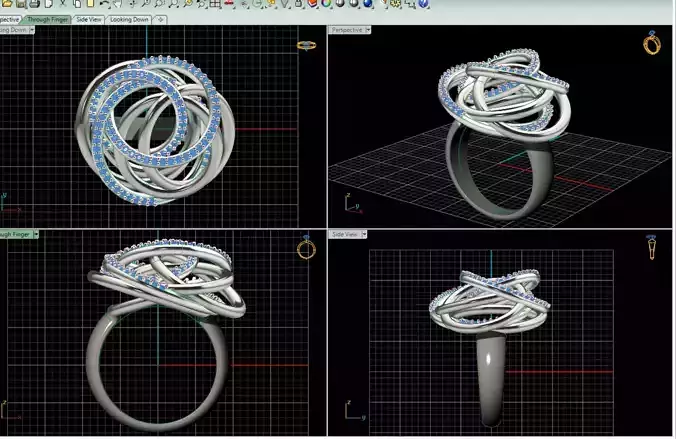Switch to the Side View tab

click(x=89, y=19)
